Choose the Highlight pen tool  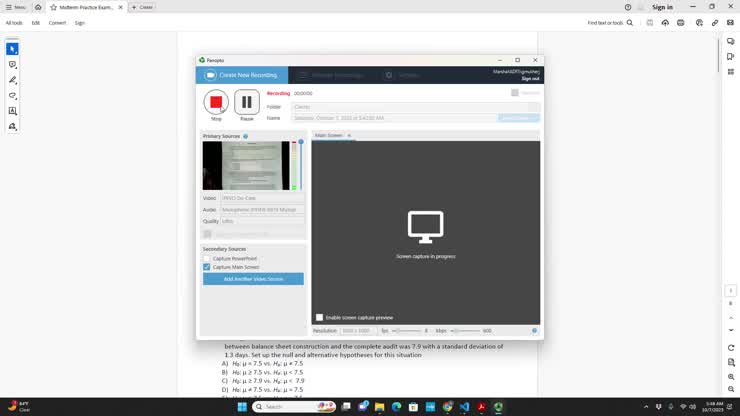pyautogui.click(x=12, y=80)
